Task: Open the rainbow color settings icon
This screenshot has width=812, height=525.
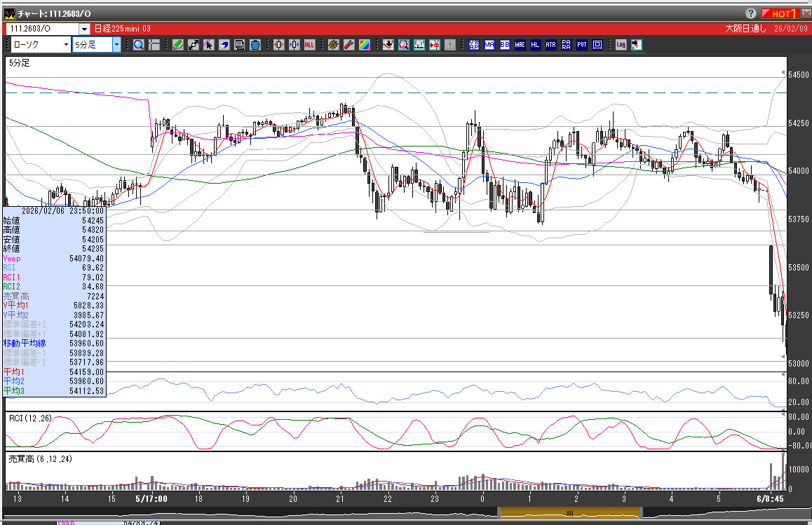Action: [x=364, y=45]
